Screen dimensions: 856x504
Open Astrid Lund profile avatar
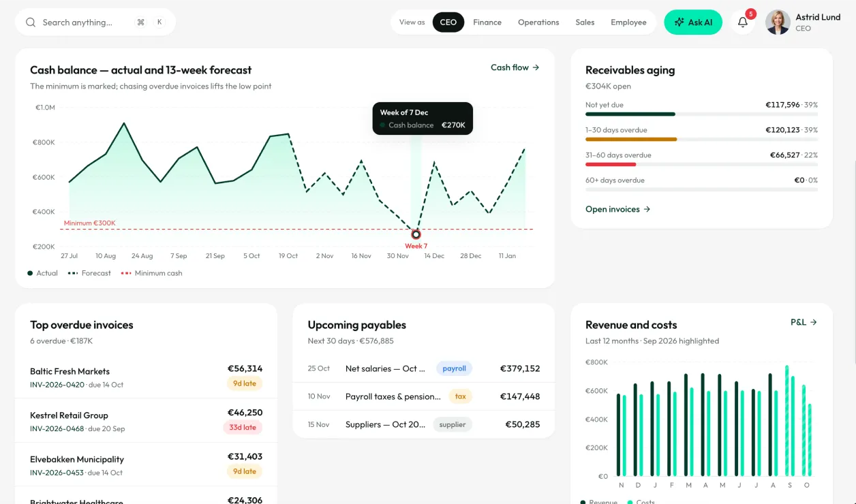(778, 22)
